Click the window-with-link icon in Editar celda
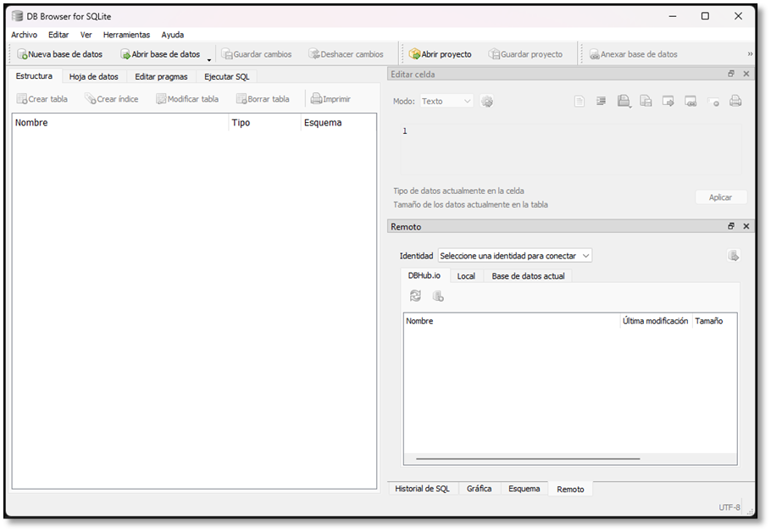This screenshot has height=532, width=771. click(x=691, y=102)
